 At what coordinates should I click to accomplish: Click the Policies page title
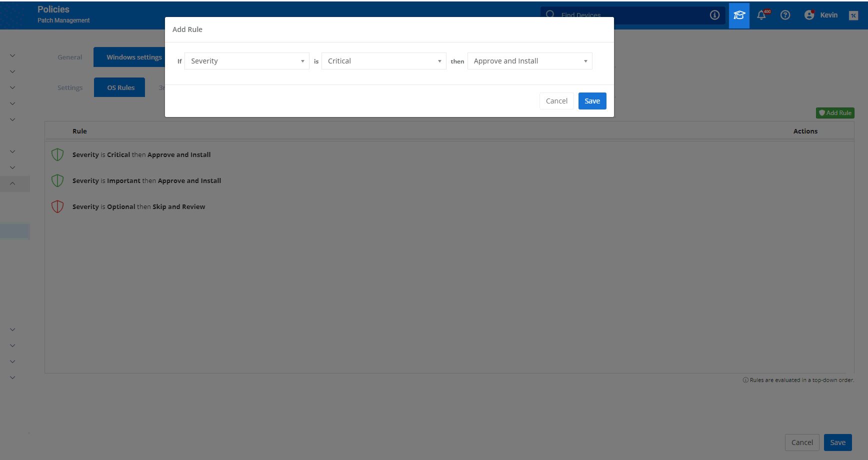click(x=53, y=9)
